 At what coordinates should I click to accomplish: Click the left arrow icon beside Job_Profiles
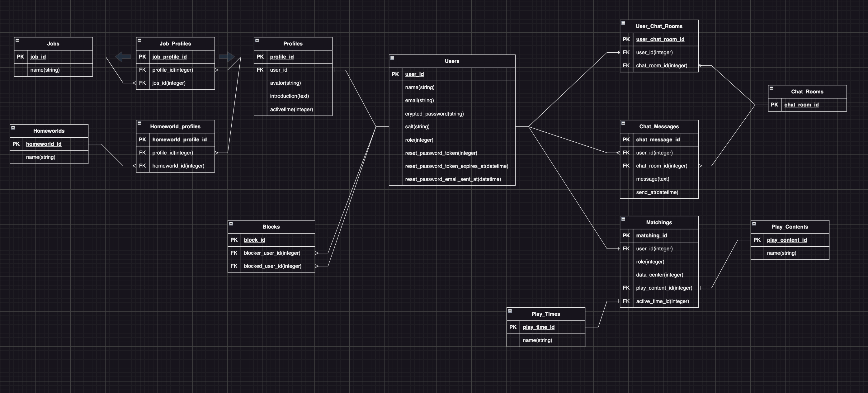[124, 57]
